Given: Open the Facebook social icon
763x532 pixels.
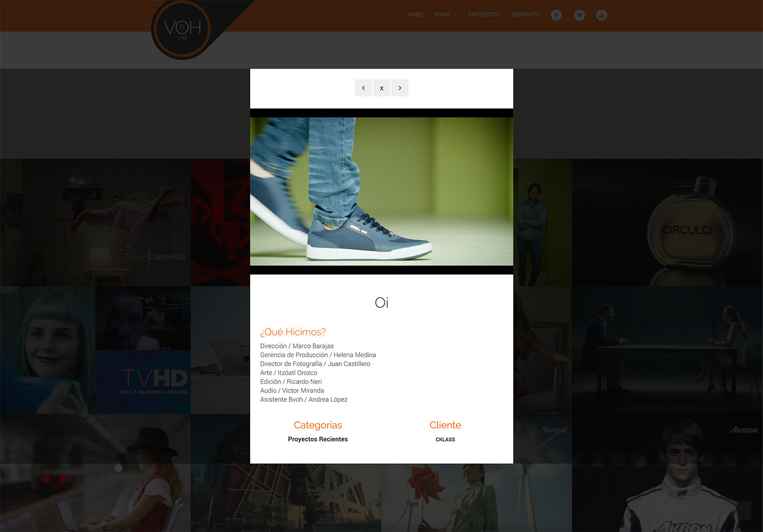Looking at the screenshot, I should (556, 15).
